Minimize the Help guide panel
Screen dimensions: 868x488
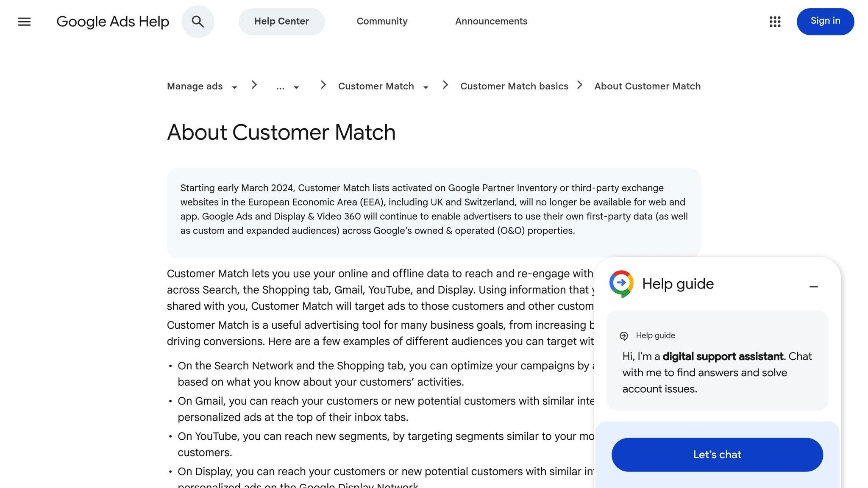coord(814,287)
